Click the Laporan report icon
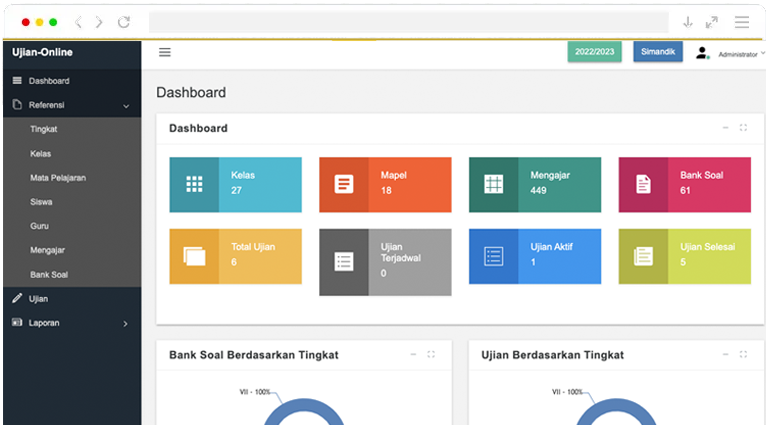Image resolution: width=769 pixels, height=425 pixels. 17,322
